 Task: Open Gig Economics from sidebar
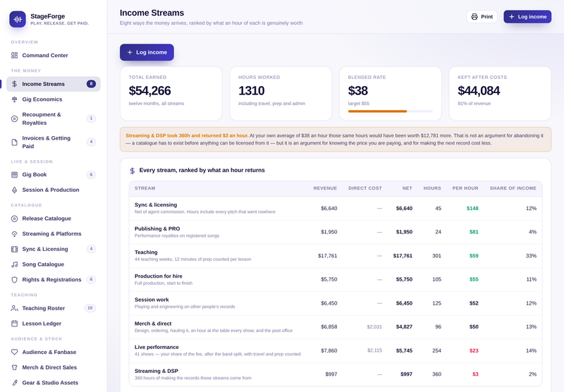(x=54, y=99)
